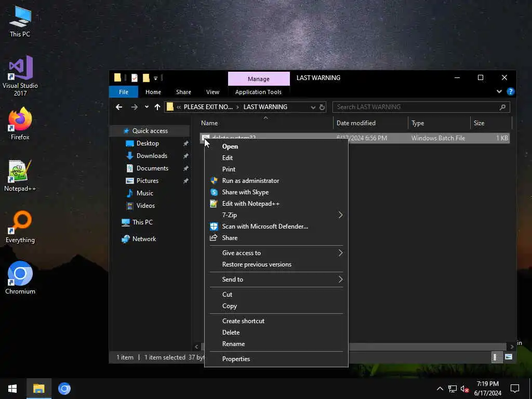Select Pictures in the navigation pane
The image size is (532, 399).
(x=147, y=180)
